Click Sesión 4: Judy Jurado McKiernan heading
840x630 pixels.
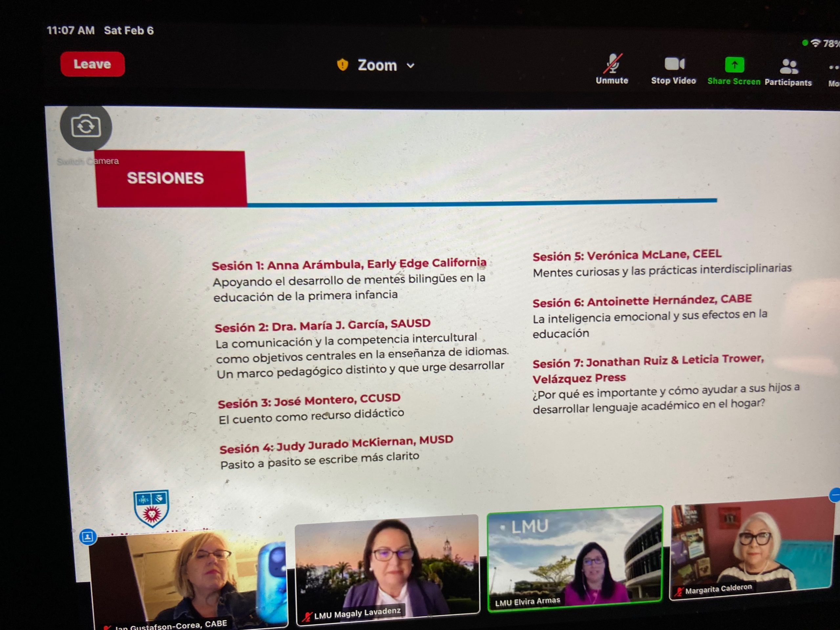[336, 444]
